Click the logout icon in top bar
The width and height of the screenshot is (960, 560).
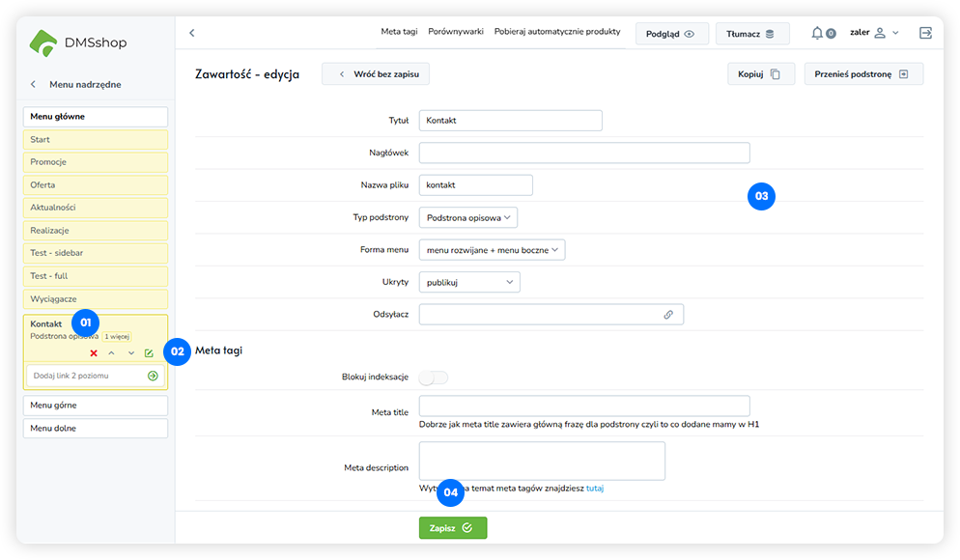tap(925, 33)
